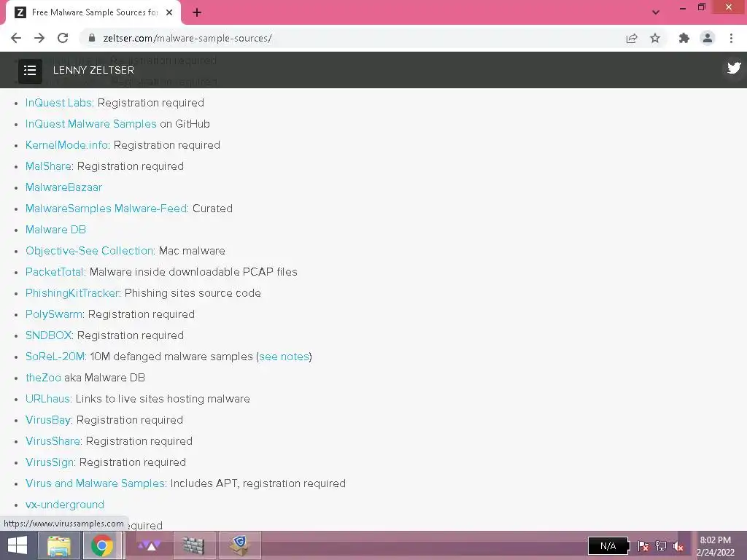This screenshot has width=747, height=560.
Task: Open InQuest Malware Samples link
Action: [91, 124]
